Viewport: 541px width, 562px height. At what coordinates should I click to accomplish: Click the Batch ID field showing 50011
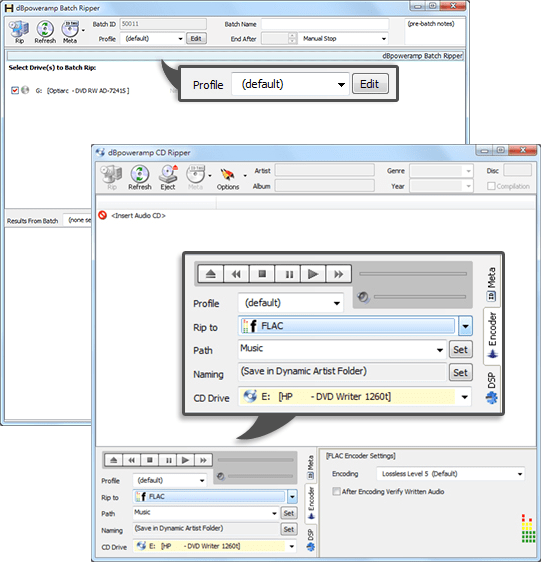[163, 24]
